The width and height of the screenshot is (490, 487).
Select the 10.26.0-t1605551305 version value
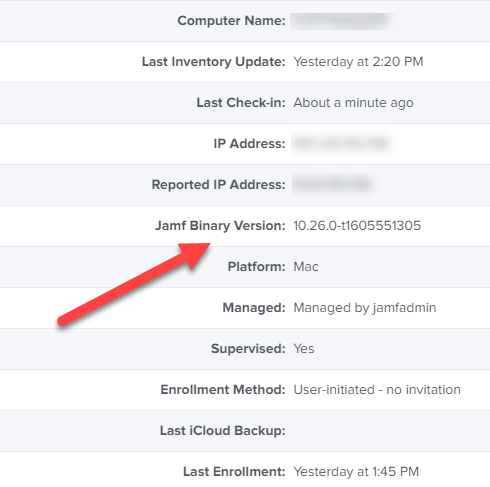point(357,226)
